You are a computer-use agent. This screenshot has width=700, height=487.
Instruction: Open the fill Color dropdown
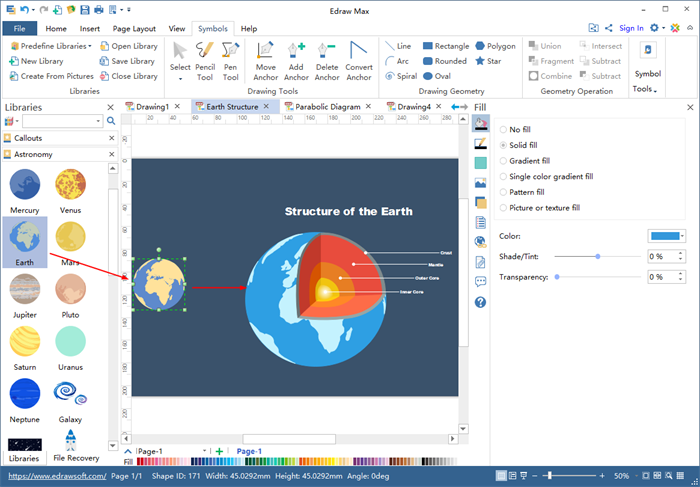(x=667, y=236)
